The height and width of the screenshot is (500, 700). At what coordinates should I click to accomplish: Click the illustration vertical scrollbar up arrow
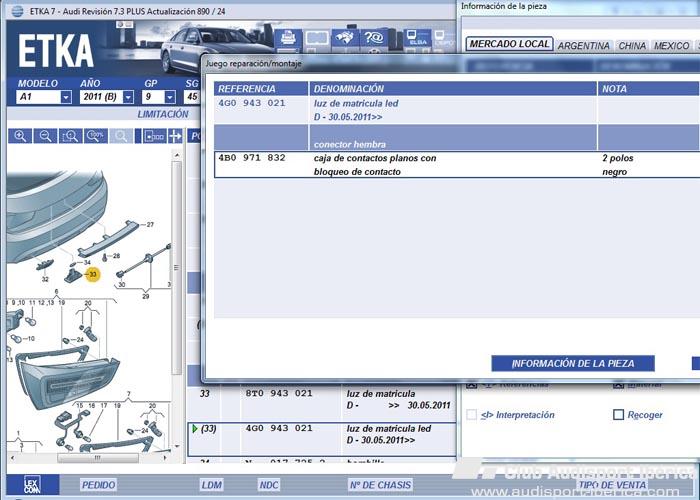[x=177, y=155]
